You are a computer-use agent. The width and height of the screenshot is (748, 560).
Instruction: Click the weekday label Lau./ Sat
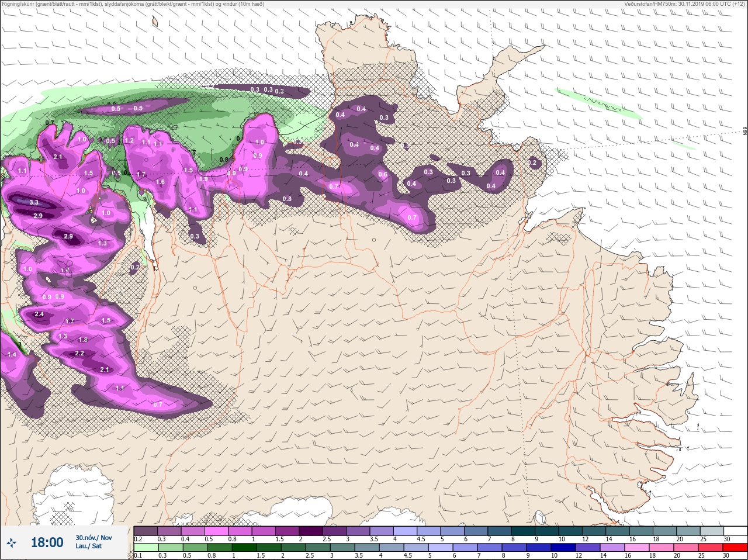pyautogui.click(x=88, y=546)
